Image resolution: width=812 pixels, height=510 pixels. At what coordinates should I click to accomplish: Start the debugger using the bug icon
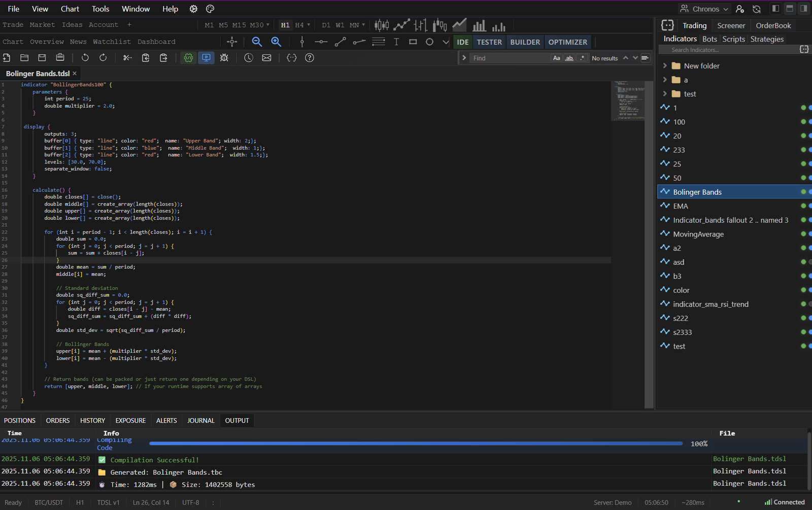point(224,57)
